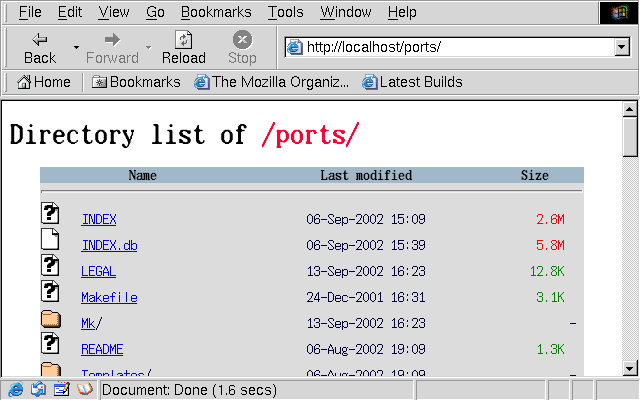Click the page proxy icon in URL bar

(294, 47)
